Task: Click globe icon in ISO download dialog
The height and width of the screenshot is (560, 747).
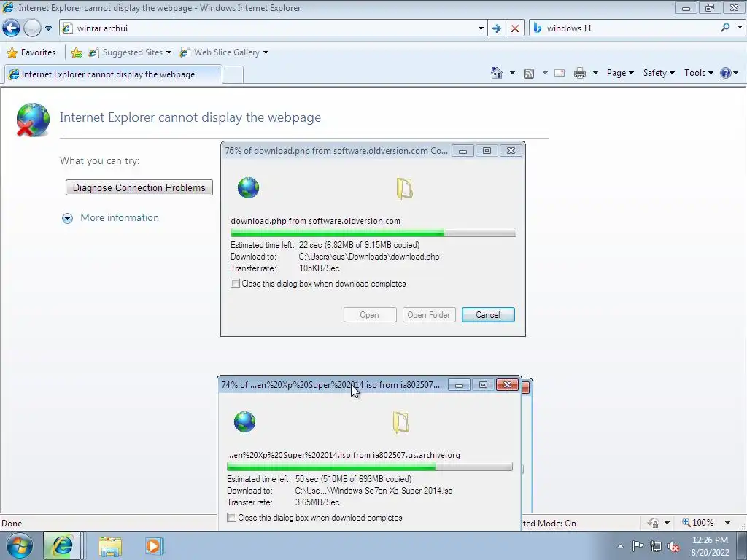Action: pyautogui.click(x=244, y=422)
